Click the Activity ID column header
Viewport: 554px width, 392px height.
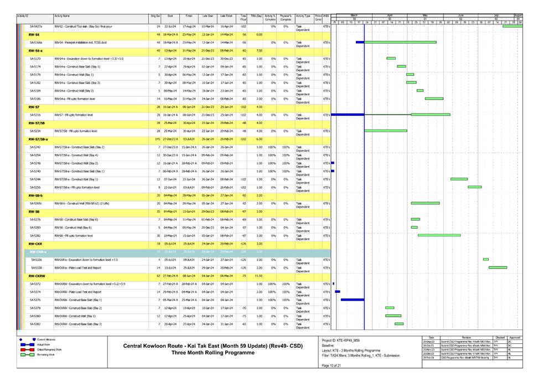22,18
